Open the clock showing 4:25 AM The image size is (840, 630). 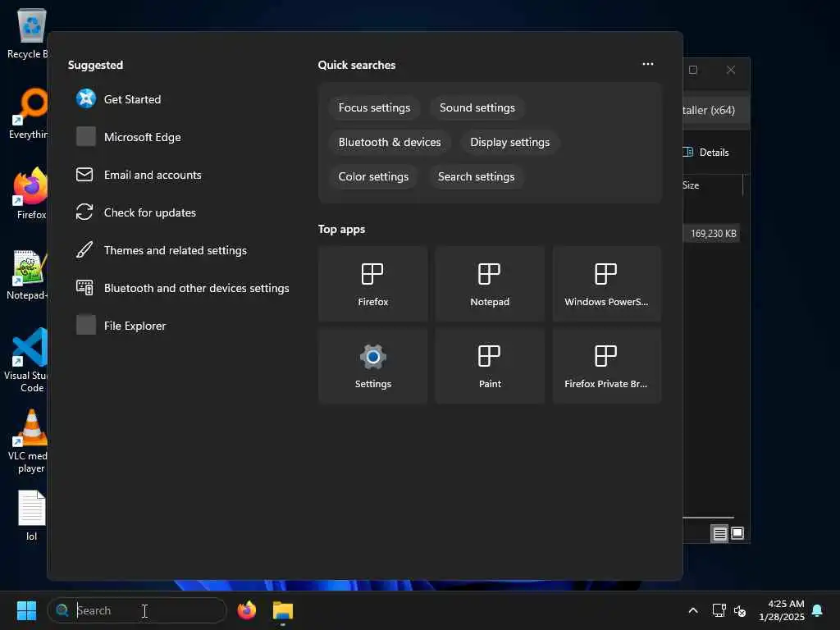tap(782, 610)
